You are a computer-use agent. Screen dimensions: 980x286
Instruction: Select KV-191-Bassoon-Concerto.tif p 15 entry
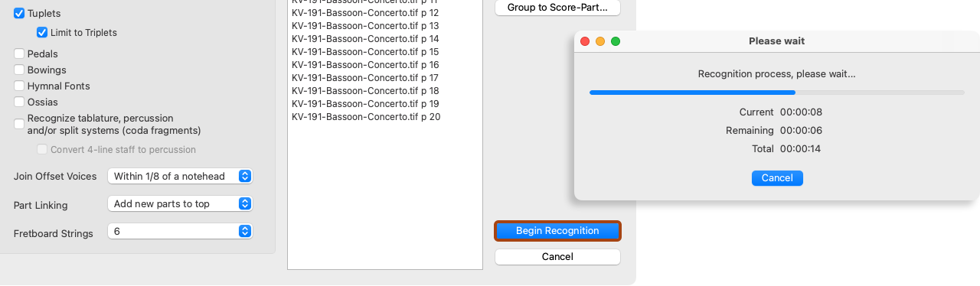[365, 52]
